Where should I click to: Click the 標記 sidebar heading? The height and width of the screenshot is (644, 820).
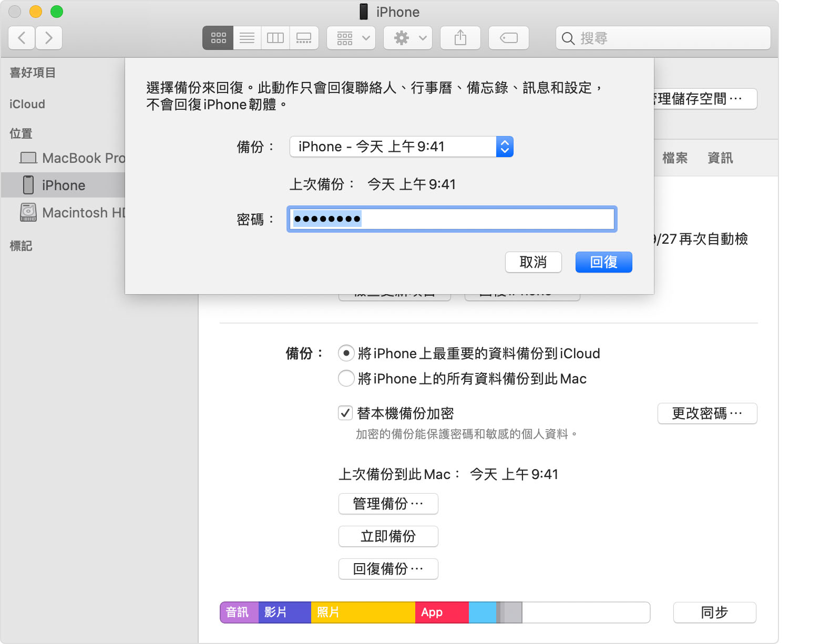(x=21, y=246)
